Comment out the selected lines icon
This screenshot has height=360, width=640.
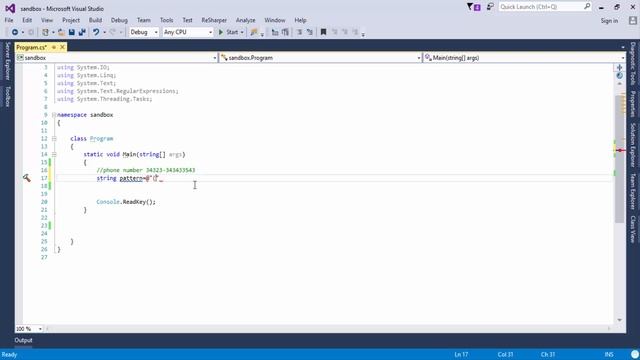(299, 32)
